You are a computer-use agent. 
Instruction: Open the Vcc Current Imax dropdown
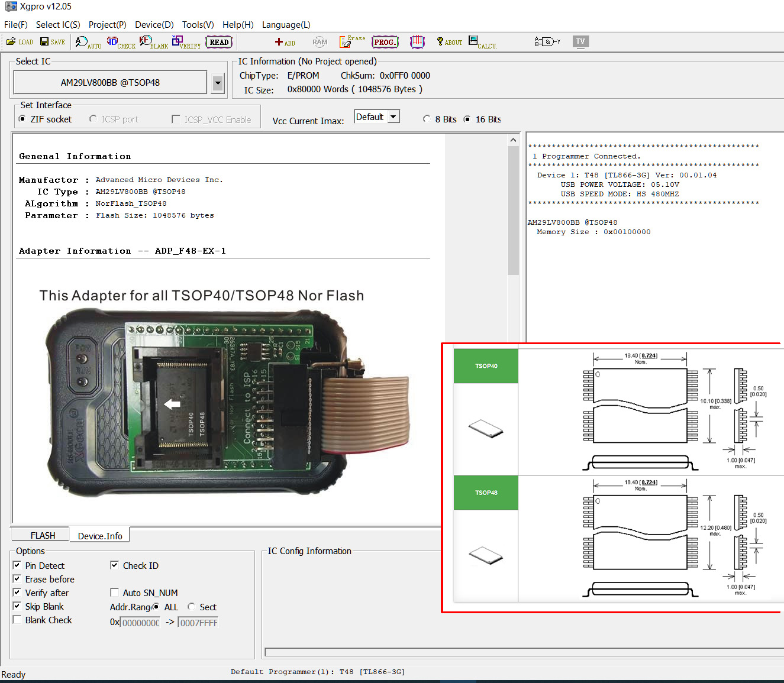pyautogui.click(x=393, y=117)
